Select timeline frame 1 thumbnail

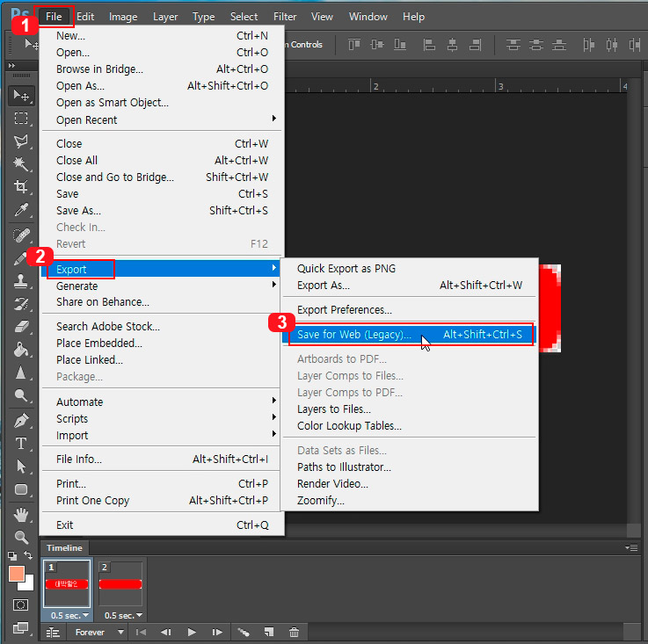pos(67,583)
